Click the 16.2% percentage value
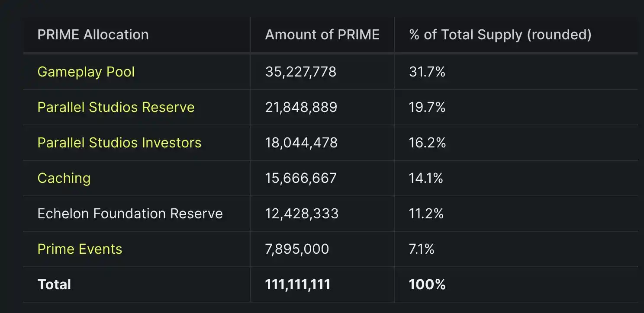644x313 pixels. pyautogui.click(x=427, y=143)
